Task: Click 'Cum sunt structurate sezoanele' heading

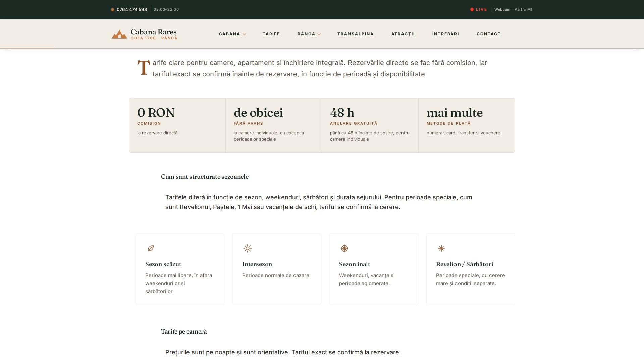Action: pos(205,177)
